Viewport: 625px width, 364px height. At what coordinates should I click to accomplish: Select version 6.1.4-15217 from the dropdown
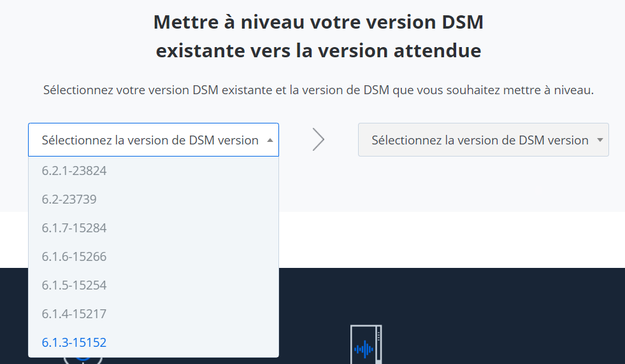point(154,314)
